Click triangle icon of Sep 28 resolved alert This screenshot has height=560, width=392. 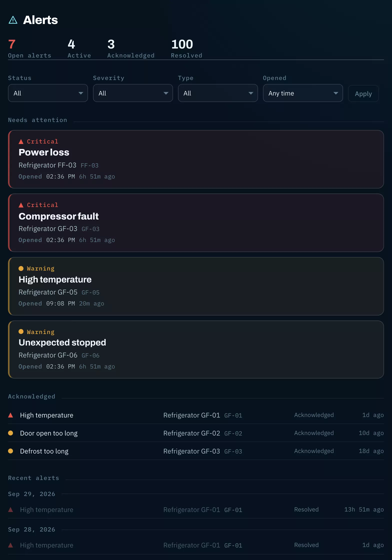[10, 545]
